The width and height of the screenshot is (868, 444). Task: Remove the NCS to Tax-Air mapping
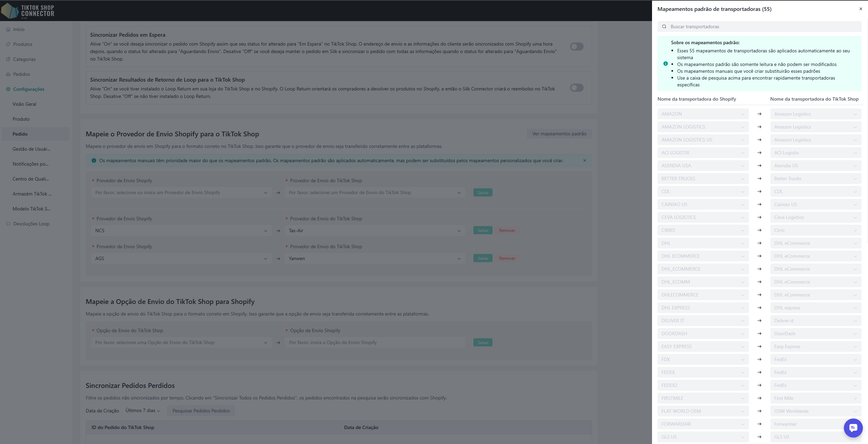coord(507,230)
